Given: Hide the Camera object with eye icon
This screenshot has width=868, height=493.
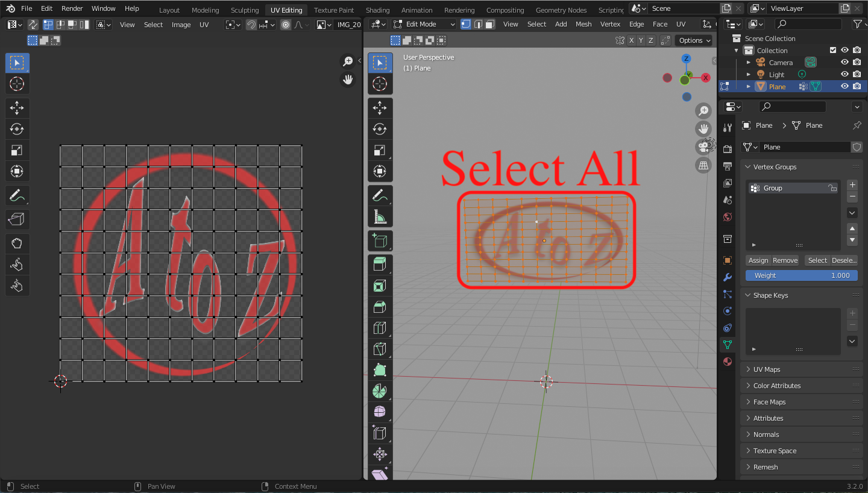Looking at the screenshot, I should [845, 62].
